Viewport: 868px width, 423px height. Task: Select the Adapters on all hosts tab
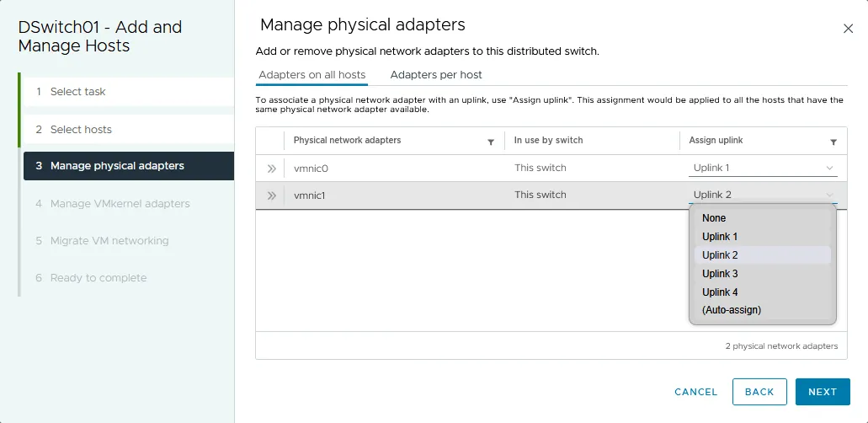[312, 75]
